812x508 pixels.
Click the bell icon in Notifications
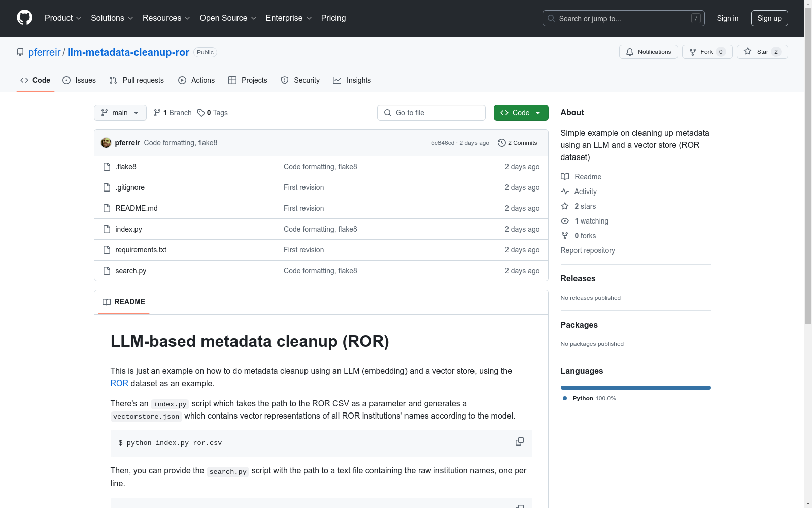click(630, 52)
